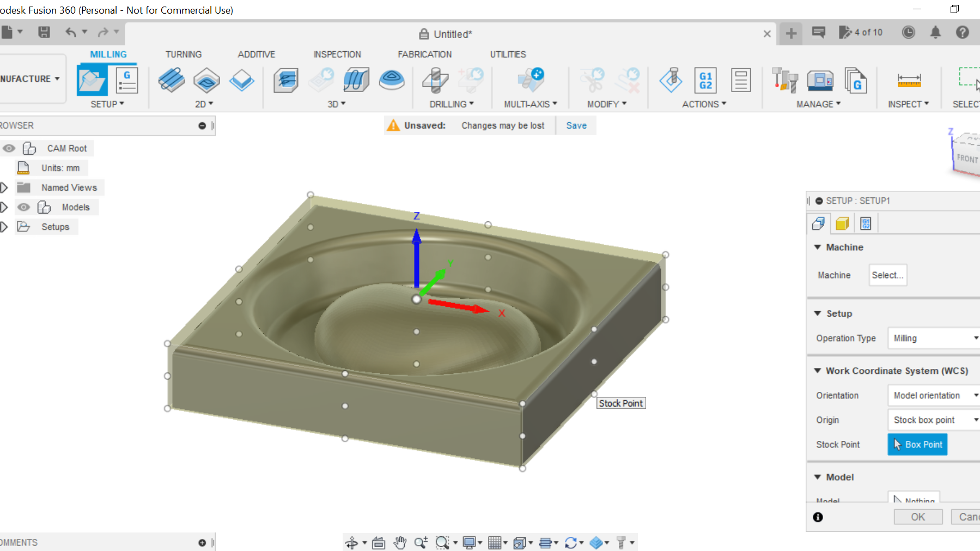Open the INSPECTION tab
This screenshot has width=980, height=551.
(x=337, y=54)
